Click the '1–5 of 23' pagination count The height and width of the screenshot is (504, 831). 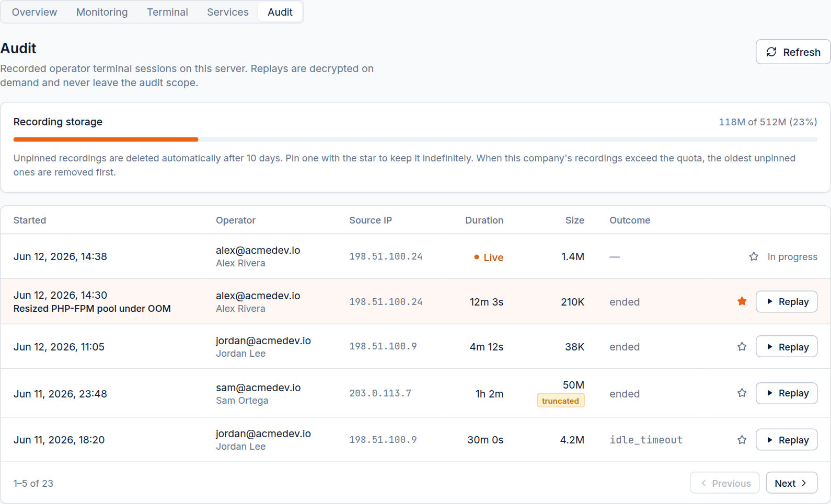pyautogui.click(x=33, y=484)
